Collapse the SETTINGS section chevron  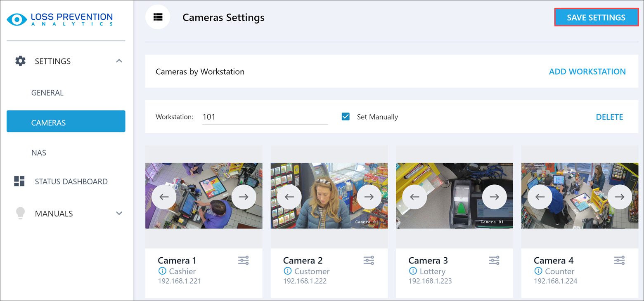coord(119,61)
